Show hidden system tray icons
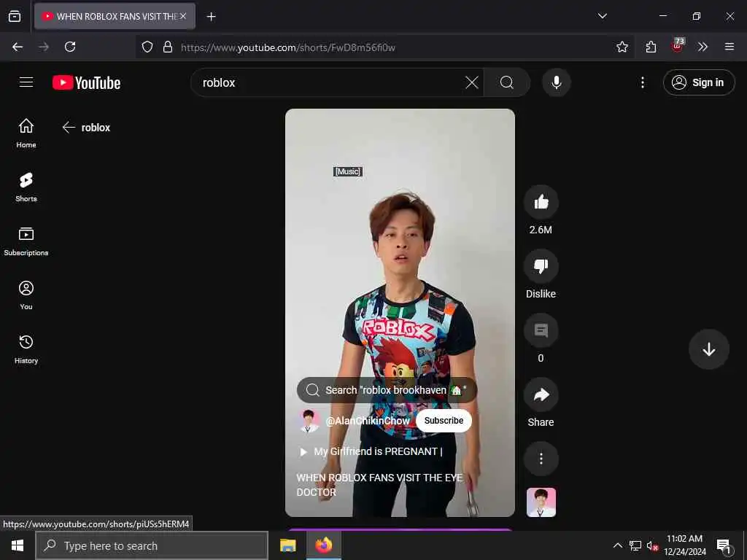This screenshot has height=560, width=747. click(x=617, y=545)
